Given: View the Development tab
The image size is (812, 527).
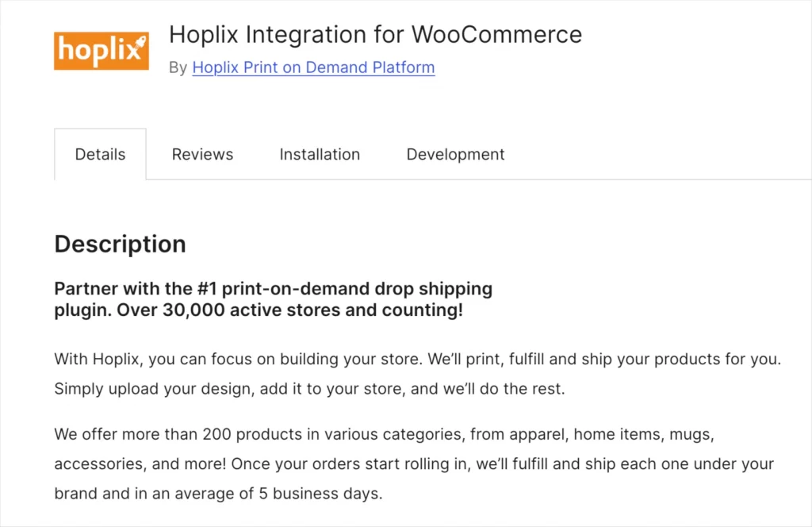Looking at the screenshot, I should [455, 154].
